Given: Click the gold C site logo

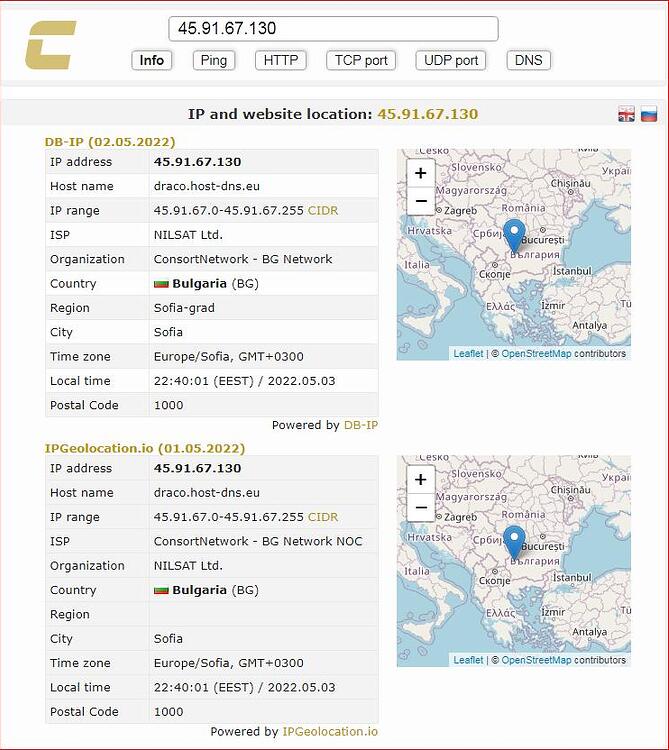Looking at the screenshot, I should [x=50, y=45].
